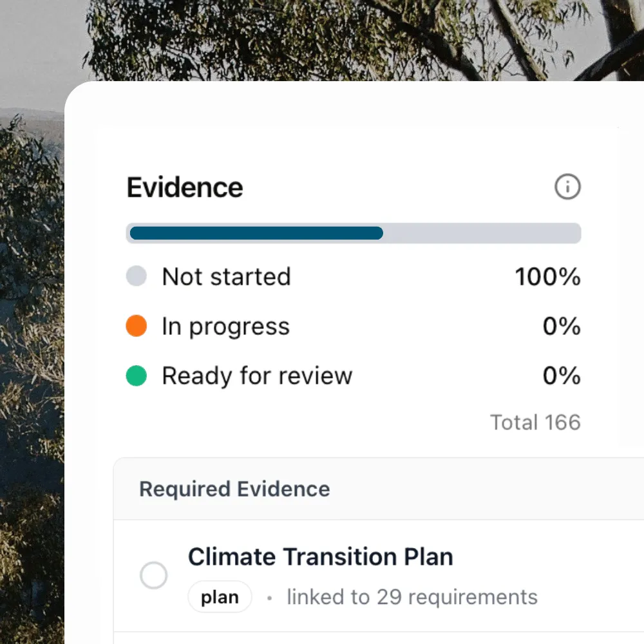Open the Climate Transition Plan title
Viewport: 644px width, 644px height.
(x=320, y=557)
